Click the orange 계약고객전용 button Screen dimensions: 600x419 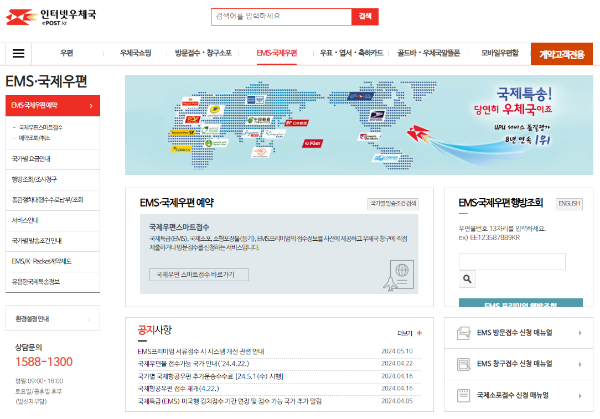click(562, 54)
